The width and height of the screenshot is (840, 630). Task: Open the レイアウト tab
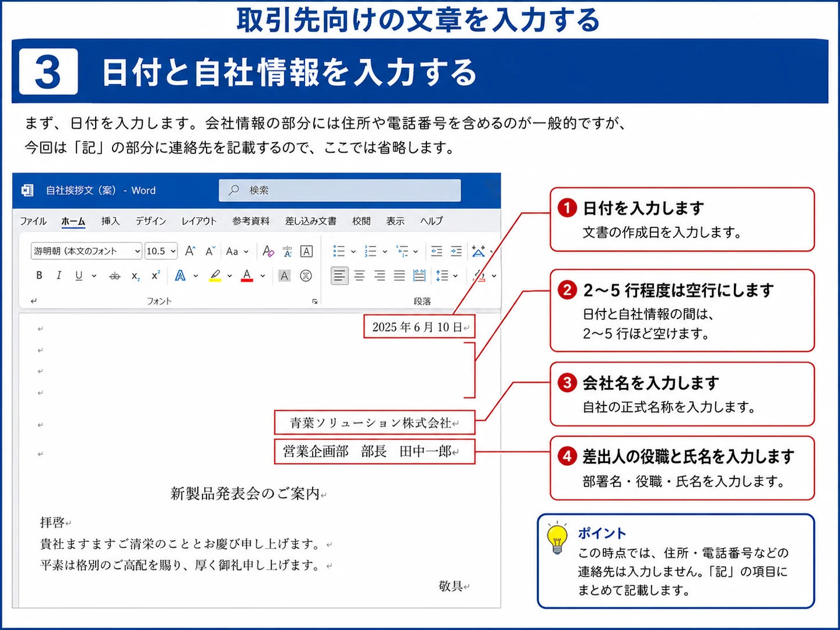(x=199, y=221)
